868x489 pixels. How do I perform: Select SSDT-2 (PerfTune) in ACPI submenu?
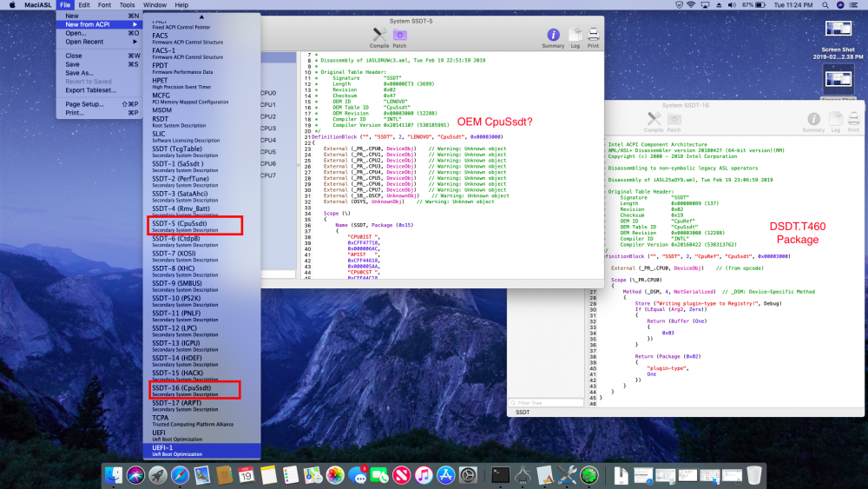click(x=201, y=181)
